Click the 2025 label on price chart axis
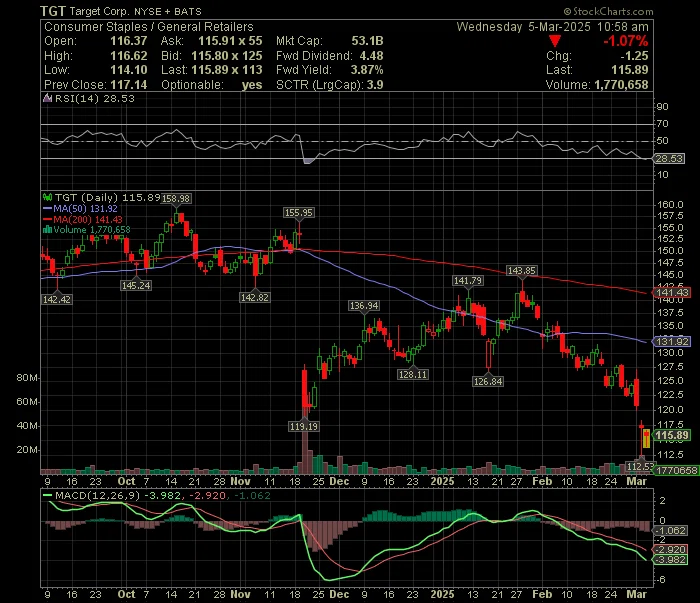Viewport: 700px width, 603px height. (442, 482)
